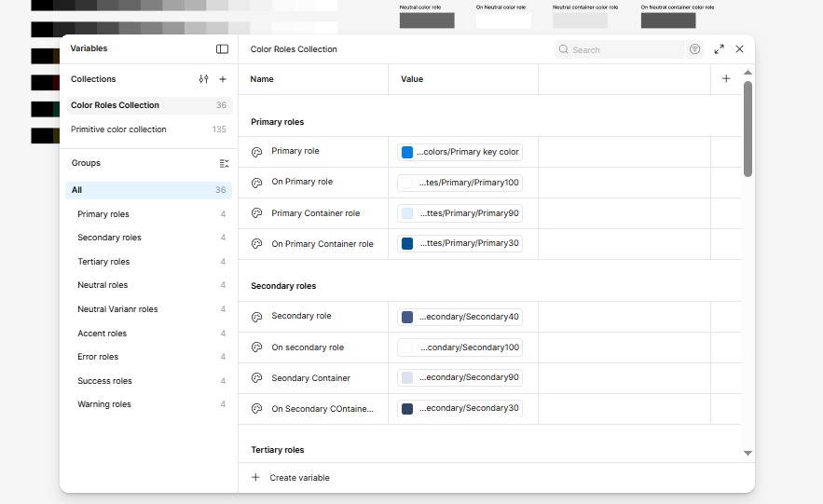The image size is (823, 504).
Task: Select the On Primary Container role name
Action: (x=322, y=244)
